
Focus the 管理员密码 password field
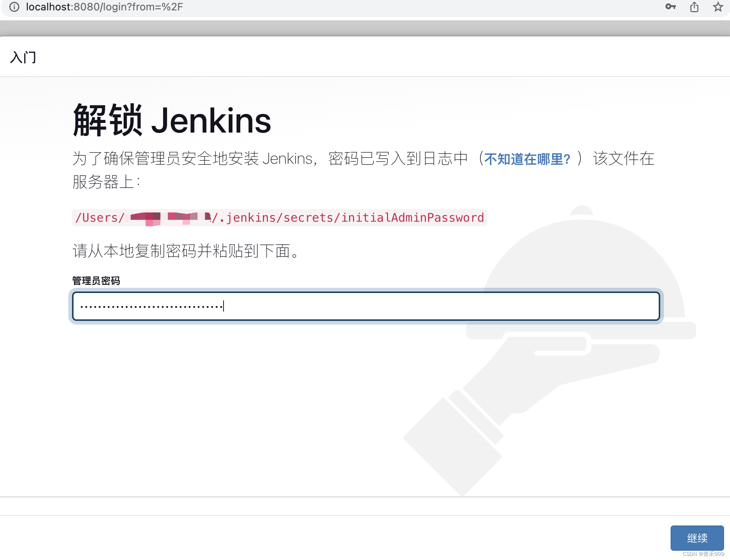pos(366,306)
